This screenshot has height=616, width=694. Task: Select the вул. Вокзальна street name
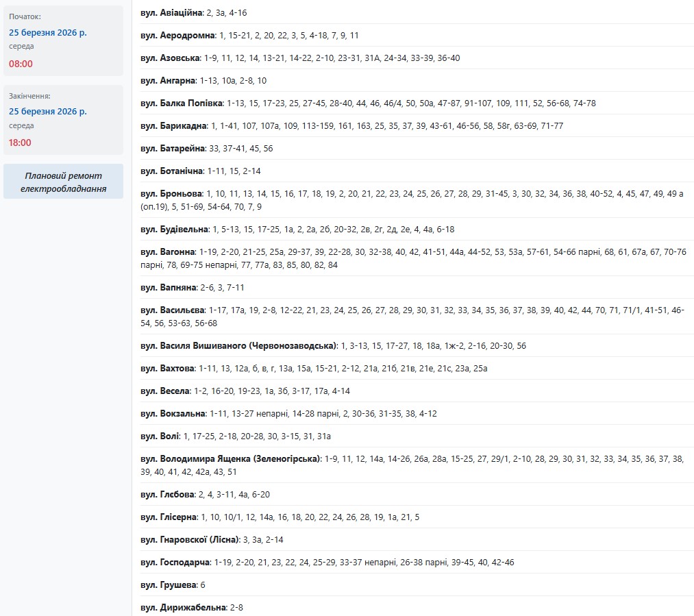point(173,413)
